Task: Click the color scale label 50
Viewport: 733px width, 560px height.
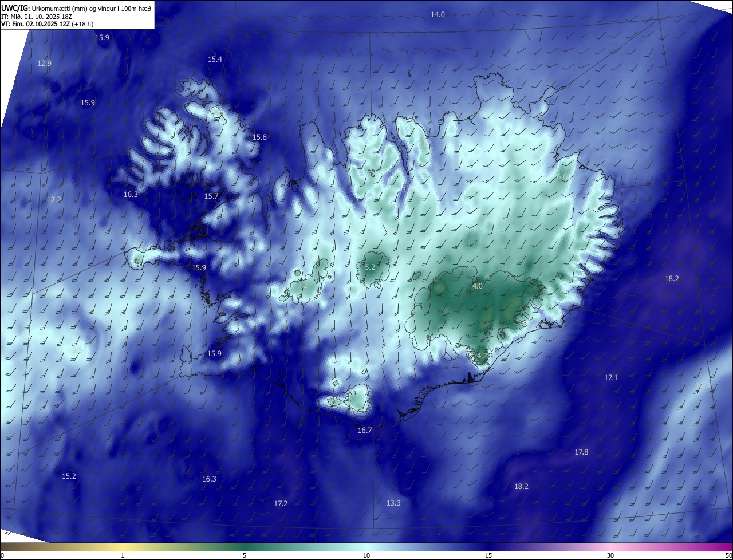Action: 728,555
